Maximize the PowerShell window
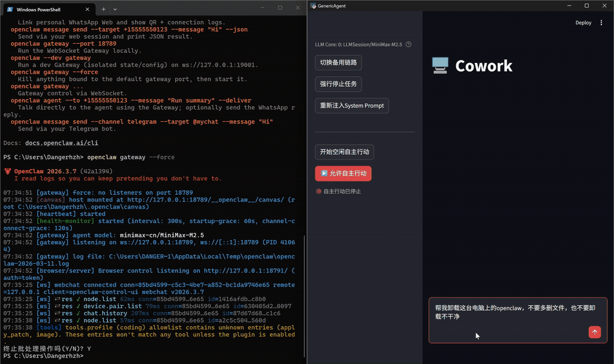This screenshot has width=614, height=364. [280, 8]
